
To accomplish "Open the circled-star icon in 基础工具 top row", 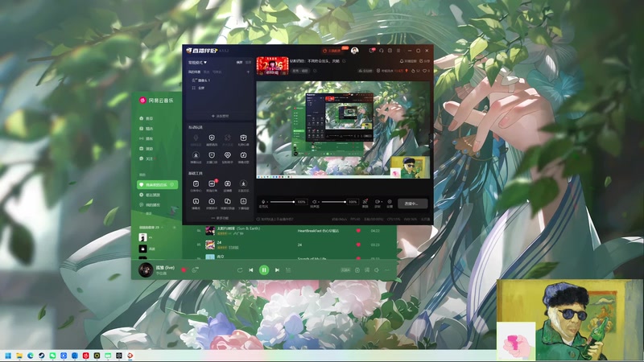I will click(243, 184).
